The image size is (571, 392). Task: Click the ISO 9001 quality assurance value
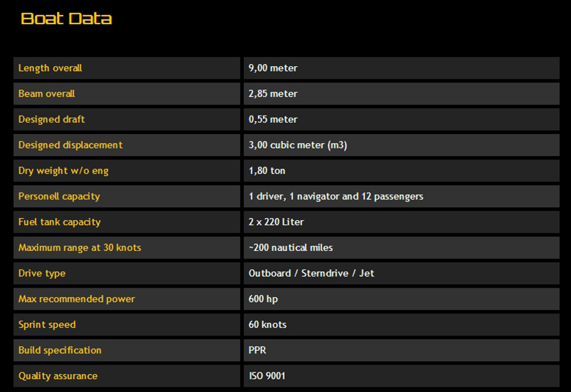coord(267,376)
